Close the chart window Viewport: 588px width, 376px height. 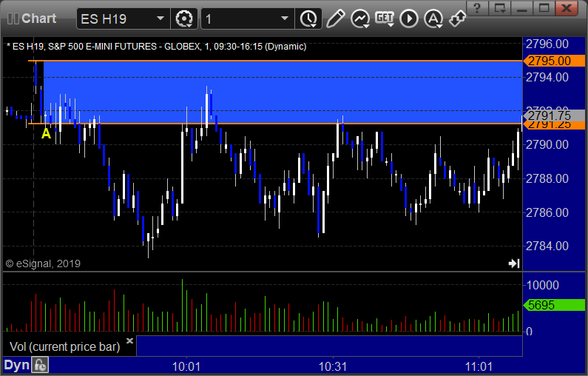tap(567, 7)
